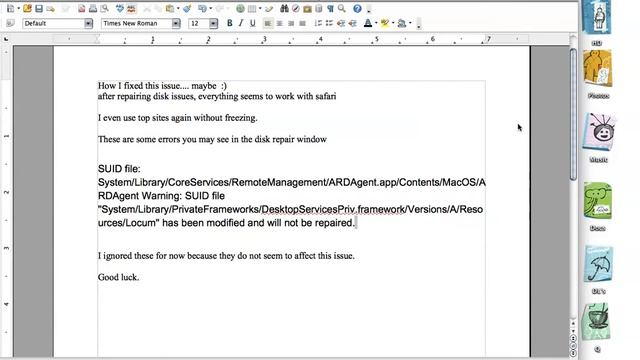
Task: Click the Previous Page scroll button
Action: click(573, 338)
